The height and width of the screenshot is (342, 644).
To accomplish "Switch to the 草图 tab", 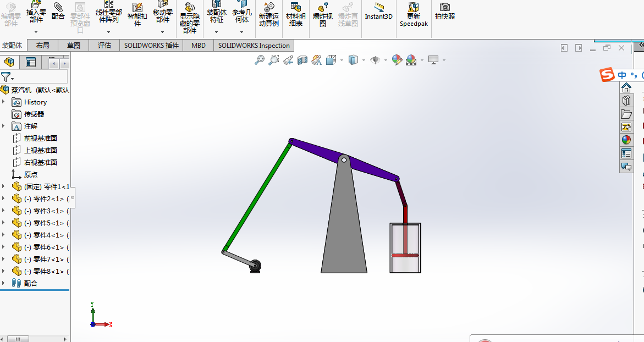I will click(x=74, y=46).
